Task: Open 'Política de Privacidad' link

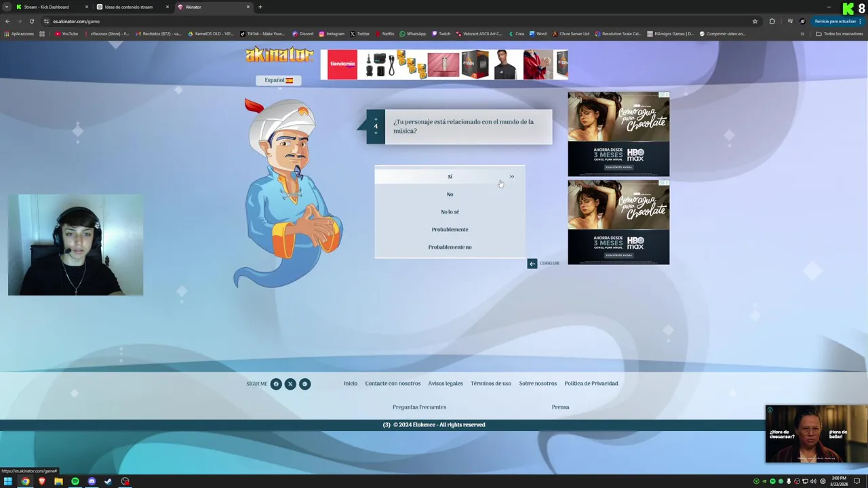Action: 591,384
